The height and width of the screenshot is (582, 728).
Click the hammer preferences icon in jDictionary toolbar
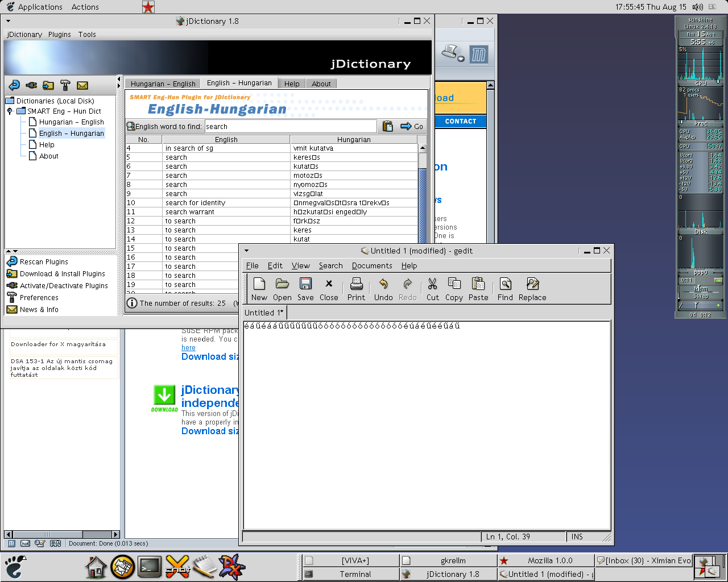[x=65, y=85]
